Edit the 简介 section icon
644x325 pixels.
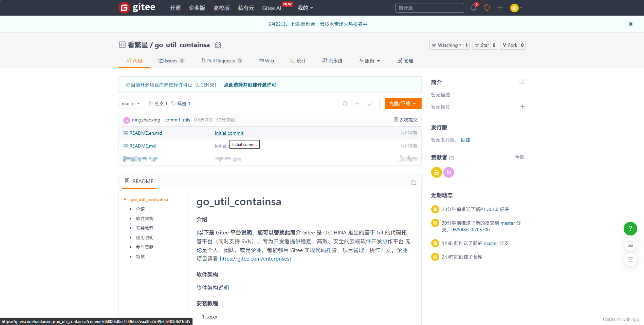pos(522,82)
